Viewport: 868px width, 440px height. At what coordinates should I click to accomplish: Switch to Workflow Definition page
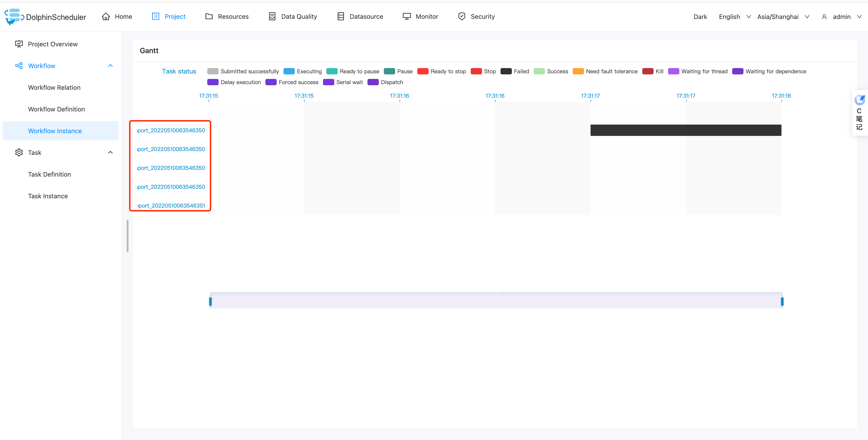56,109
